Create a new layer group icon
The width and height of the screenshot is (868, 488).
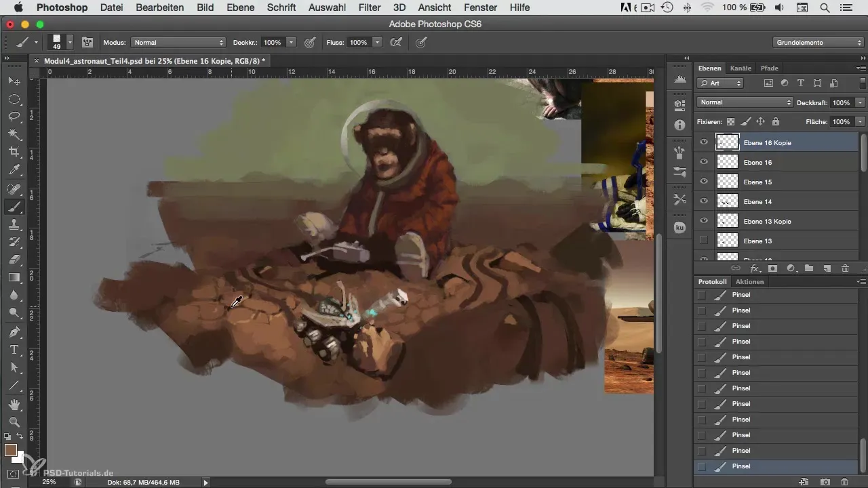(808, 268)
